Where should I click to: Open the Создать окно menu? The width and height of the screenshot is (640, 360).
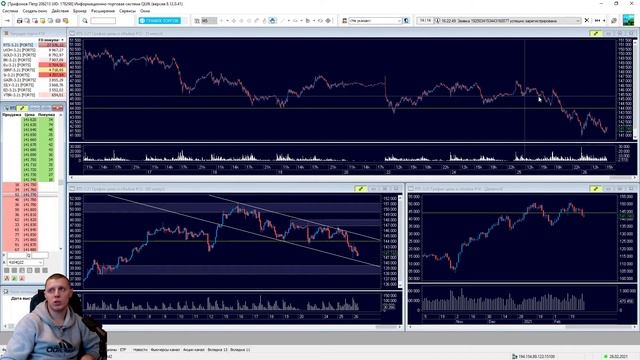[35, 11]
